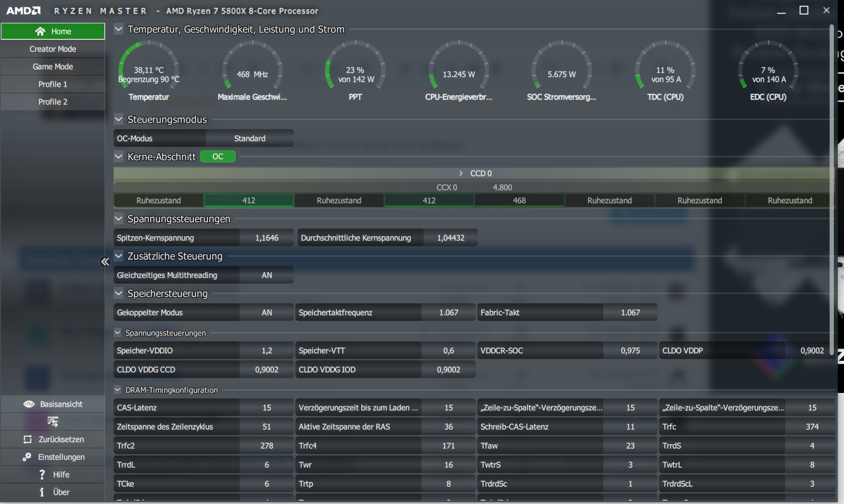The width and height of the screenshot is (844, 504).
Task: Click the PPT gauge
Action: pos(355,71)
